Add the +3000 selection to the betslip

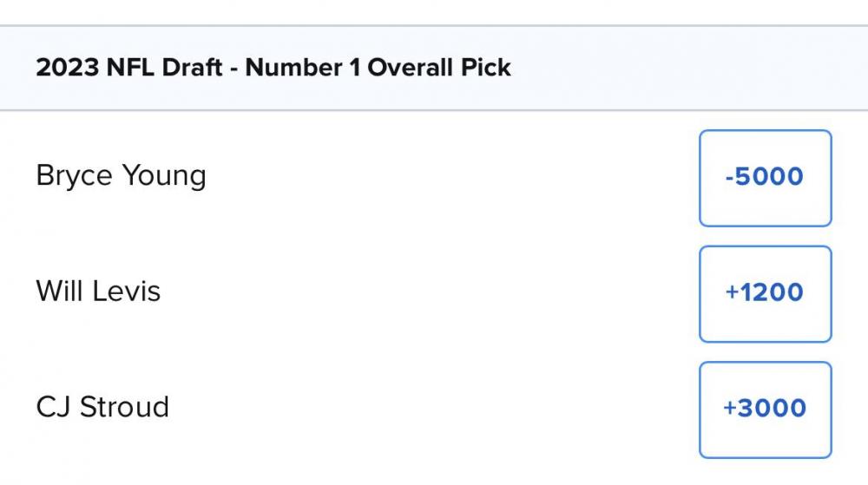tap(765, 409)
